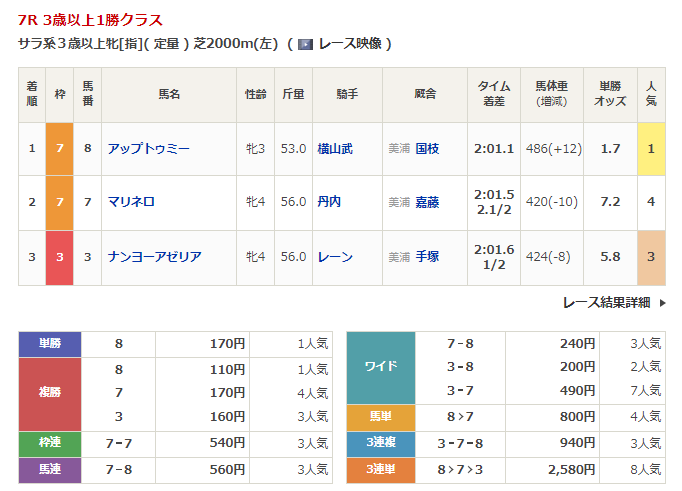Click the teal ワイド payout label
The width and height of the screenshot is (682, 491).
pyautogui.click(x=380, y=367)
